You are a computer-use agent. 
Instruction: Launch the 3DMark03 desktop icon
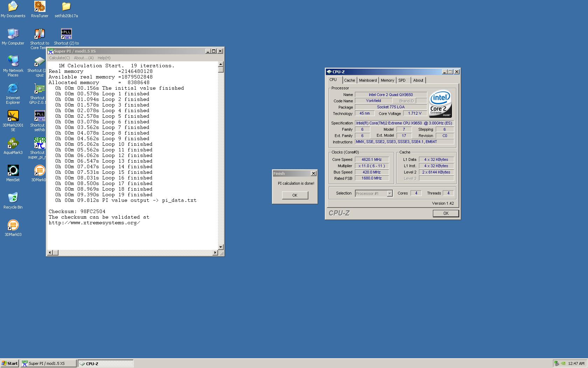click(13, 228)
